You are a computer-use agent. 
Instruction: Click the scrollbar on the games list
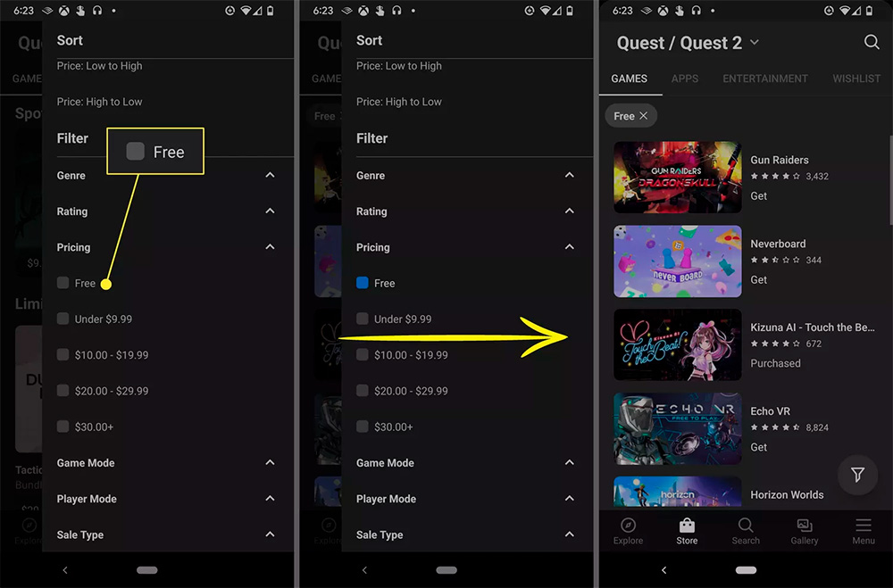(889, 178)
